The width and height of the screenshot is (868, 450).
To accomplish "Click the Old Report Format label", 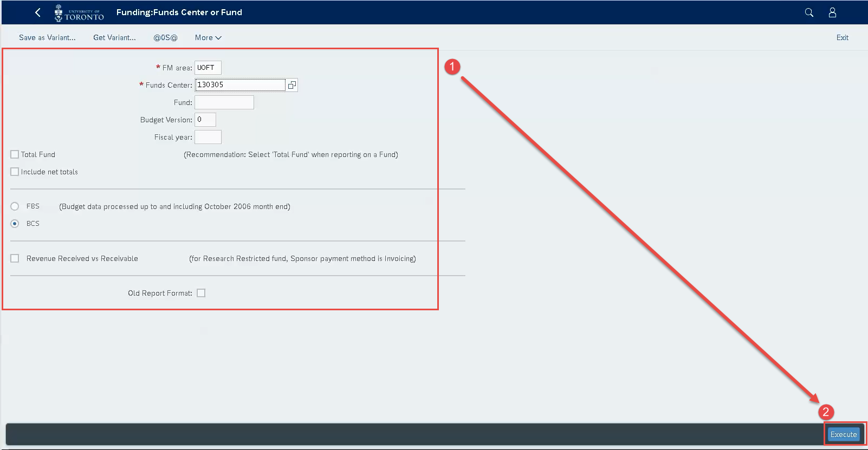I will click(160, 293).
